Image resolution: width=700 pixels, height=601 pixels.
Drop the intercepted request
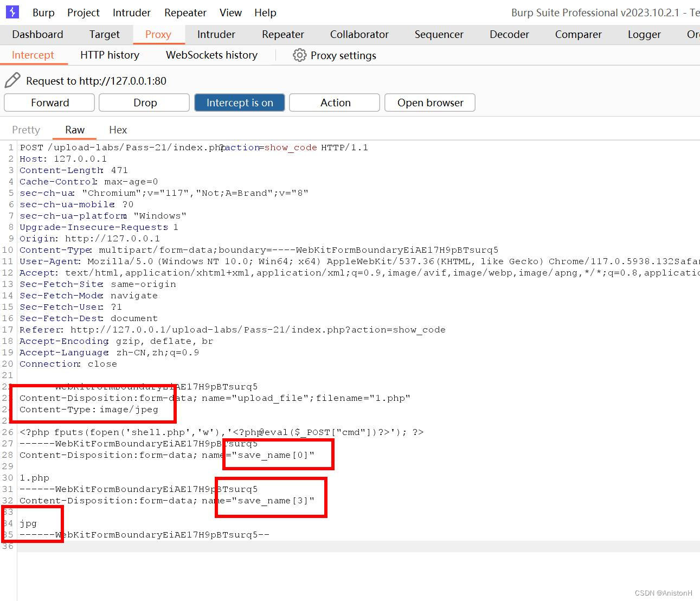click(145, 103)
